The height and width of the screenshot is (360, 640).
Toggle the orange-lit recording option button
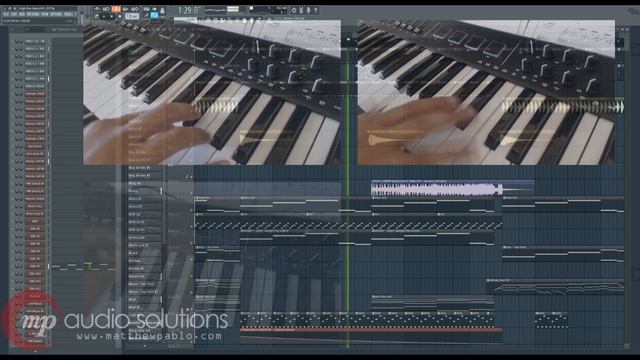tap(116, 9)
